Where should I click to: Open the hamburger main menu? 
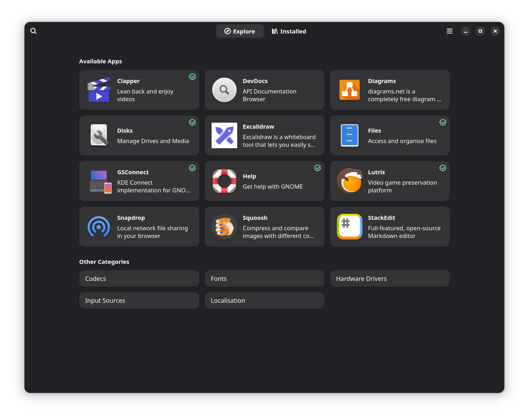449,31
